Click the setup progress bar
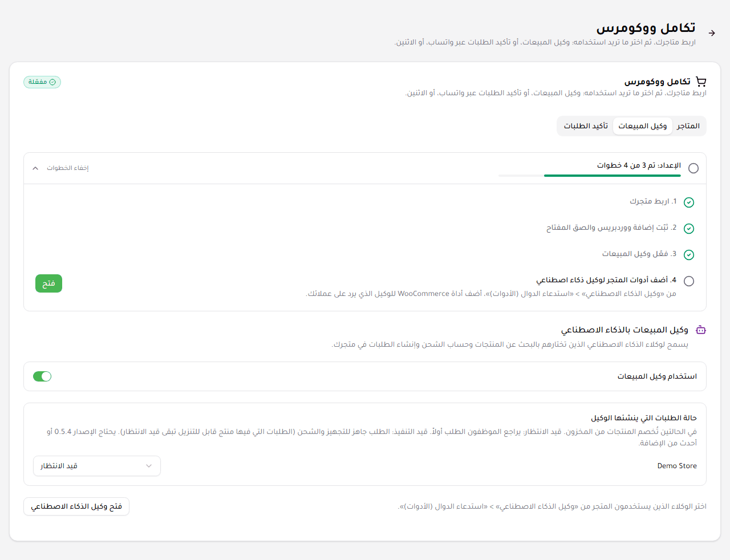This screenshot has height=560, width=730. point(590,176)
